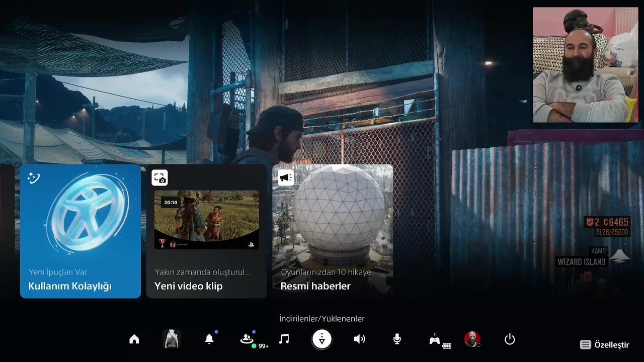
Task: Click the 'Yeni İpuçları Var' text
Action: click(x=58, y=272)
